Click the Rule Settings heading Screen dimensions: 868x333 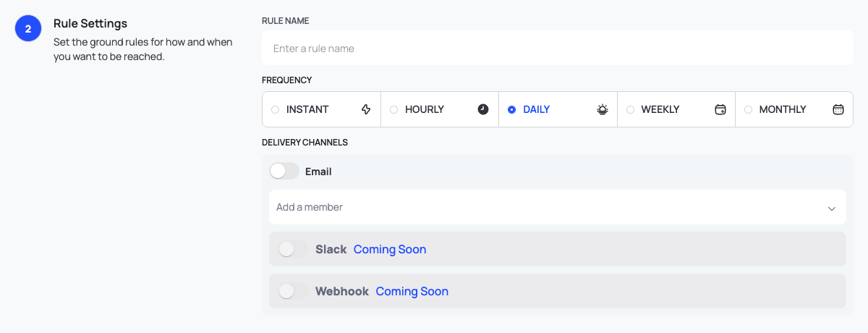tap(90, 23)
